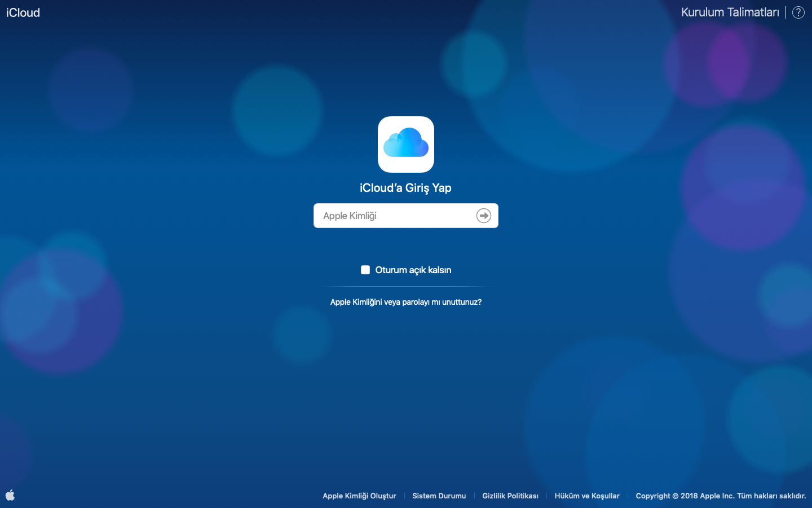Click the iCloud'a Giriş Yap heading
Viewport: 812px width, 508px height.
point(405,188)
